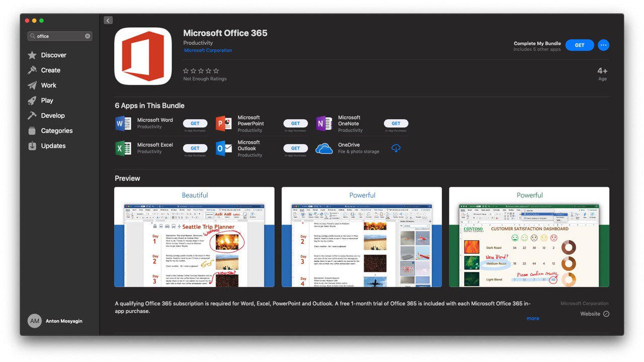644x362 pixels.
Task: Click the Microsoft Office 365 app icon
Action: pyautogui.click(x=143, y=56)
